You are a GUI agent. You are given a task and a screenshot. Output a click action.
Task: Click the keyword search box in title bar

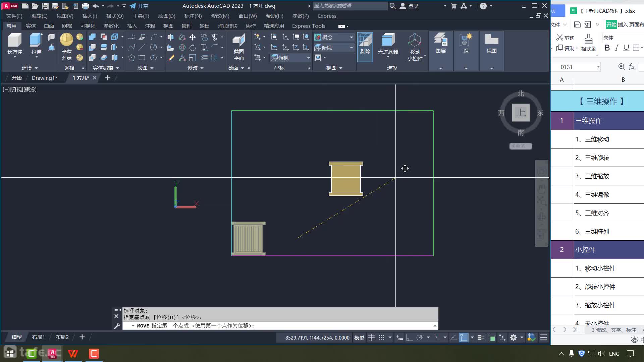pyautogui.click(x=350, y=6)
